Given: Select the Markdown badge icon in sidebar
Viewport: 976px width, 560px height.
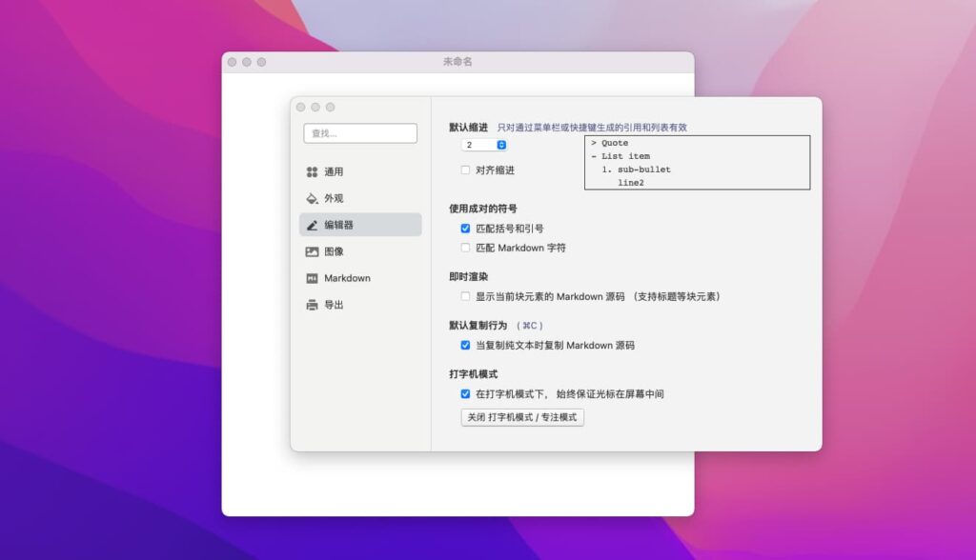Looking at the screenshot, I should [x=312, y=277].
